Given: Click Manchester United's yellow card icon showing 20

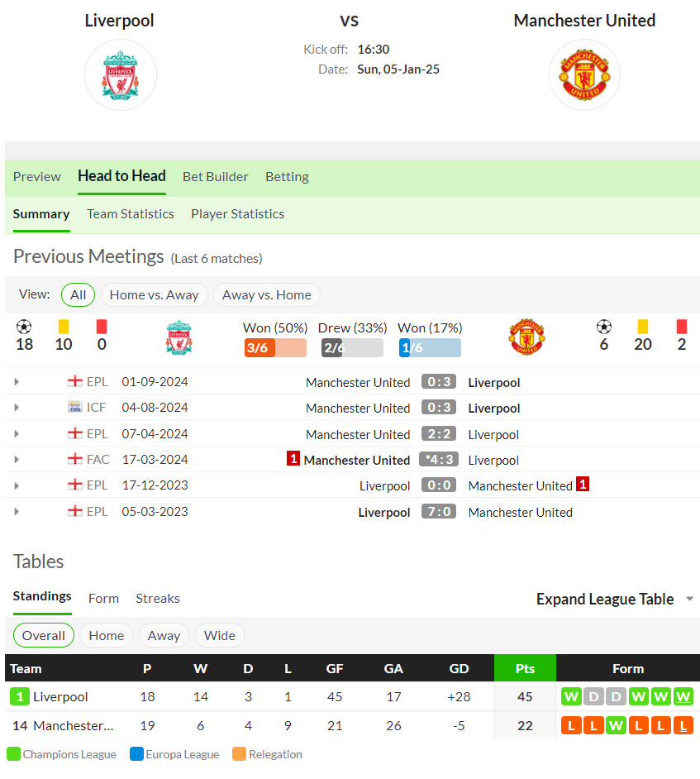Looking at the screenshot, I should [643, 327].
